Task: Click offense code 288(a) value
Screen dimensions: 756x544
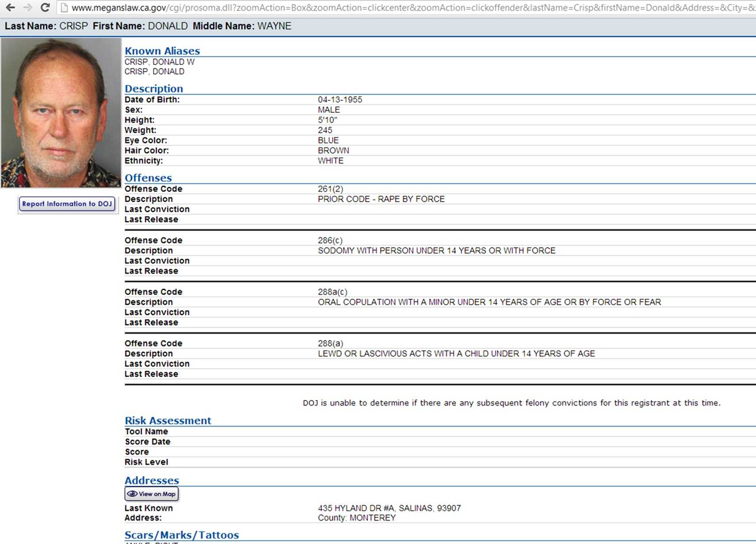Action: (x=330, y=343)
